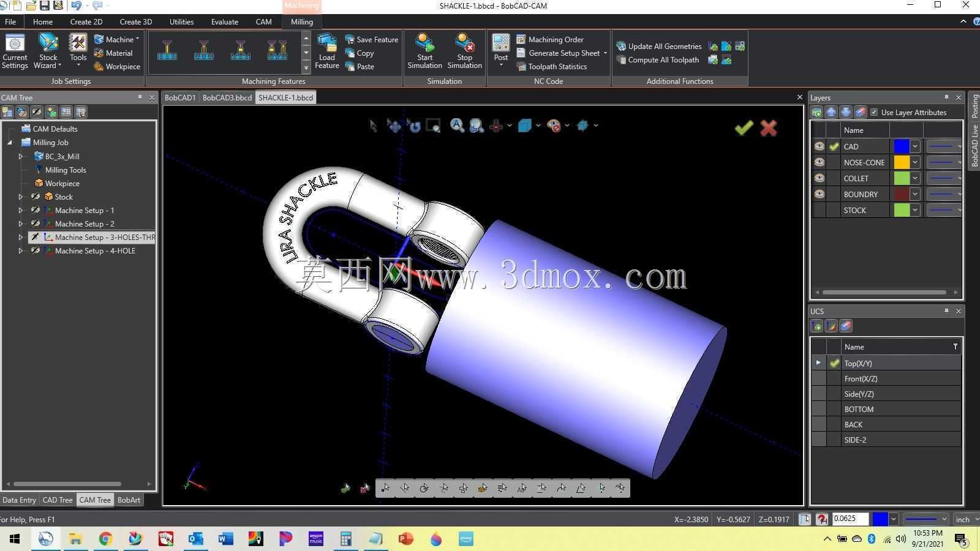Open Chrome from the Windows taskbar
The image size is (980, 551).
pyautogui.click(x=105, y=539)
